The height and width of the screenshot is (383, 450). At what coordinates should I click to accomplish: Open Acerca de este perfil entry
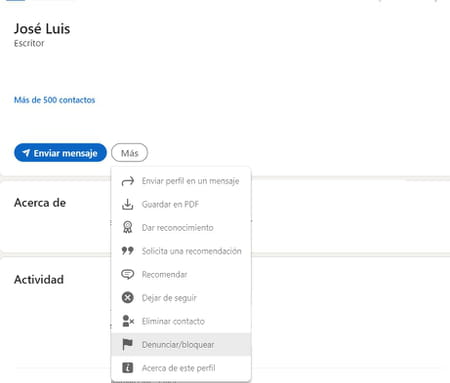181,368
